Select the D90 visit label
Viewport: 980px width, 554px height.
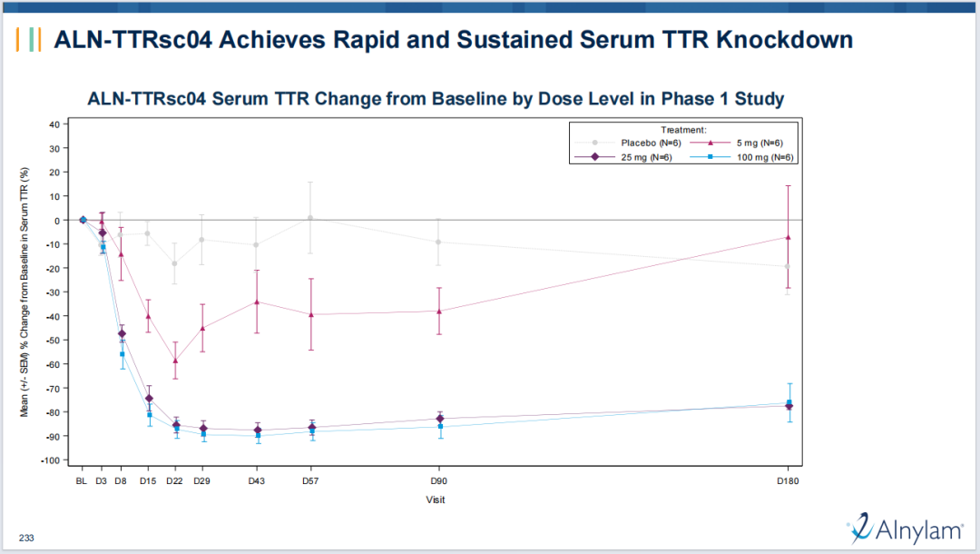pos(439,480)
